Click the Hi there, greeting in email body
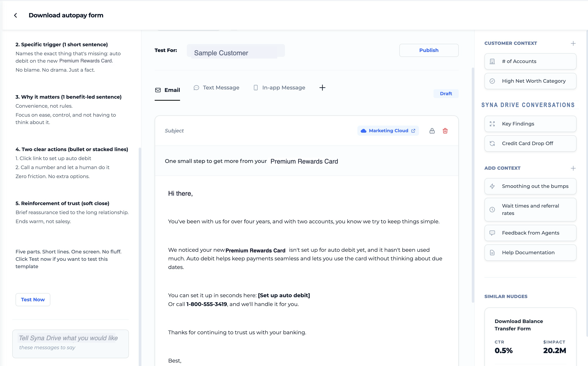Viewport: 588px width, 366px height. point(180,193)
